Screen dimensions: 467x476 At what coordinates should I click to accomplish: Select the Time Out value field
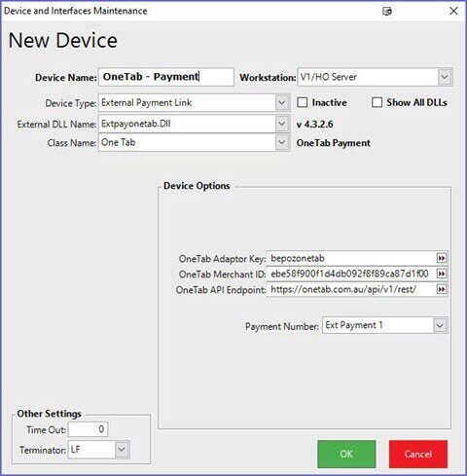coord(88,429)
